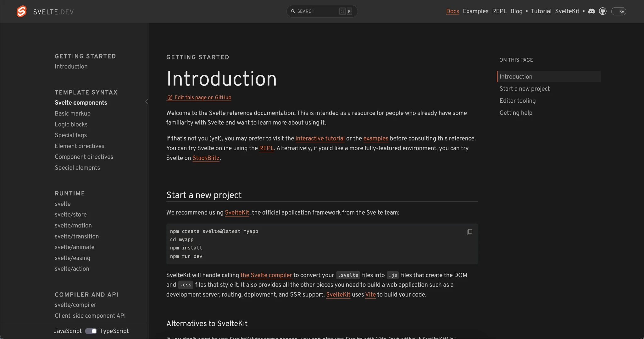This screenshot has height=339, width=644.
Task: Click the edit pencil icon next to GitHub link
Action: coord(170,97)
